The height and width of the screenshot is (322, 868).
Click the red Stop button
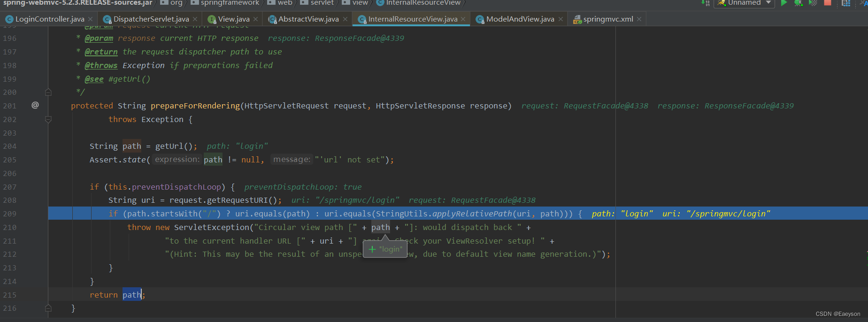click(x=828, y=3)
